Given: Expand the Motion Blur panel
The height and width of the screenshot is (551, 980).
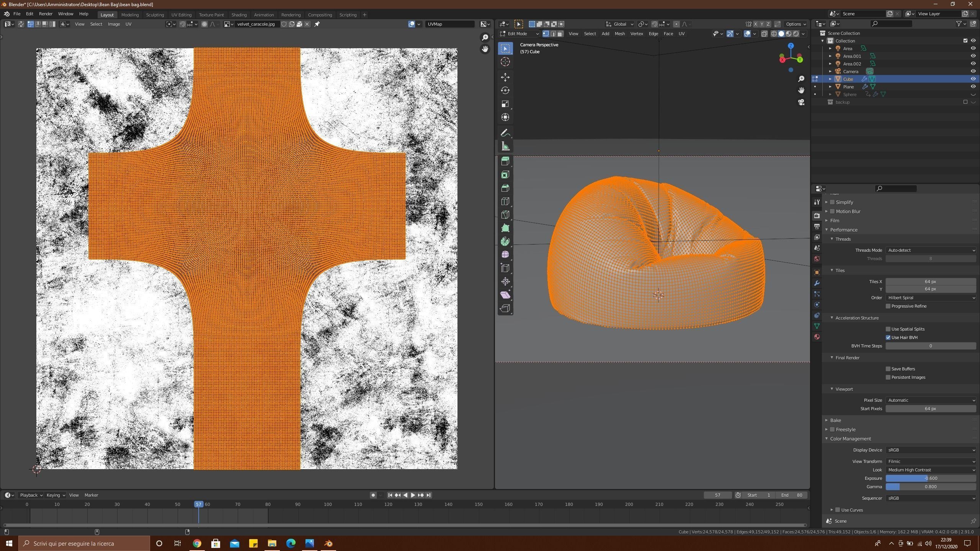Looking at the screenshot, I should [x=848, y=211].
